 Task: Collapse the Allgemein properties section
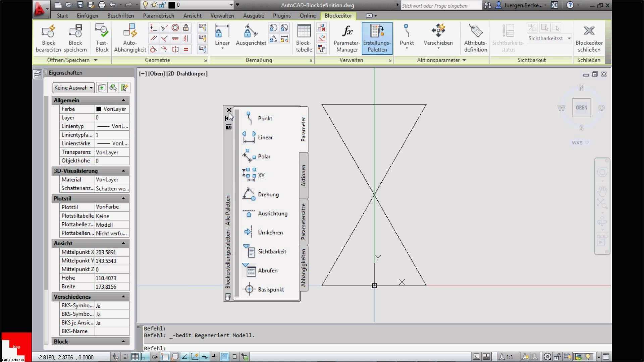click(123, 100)
